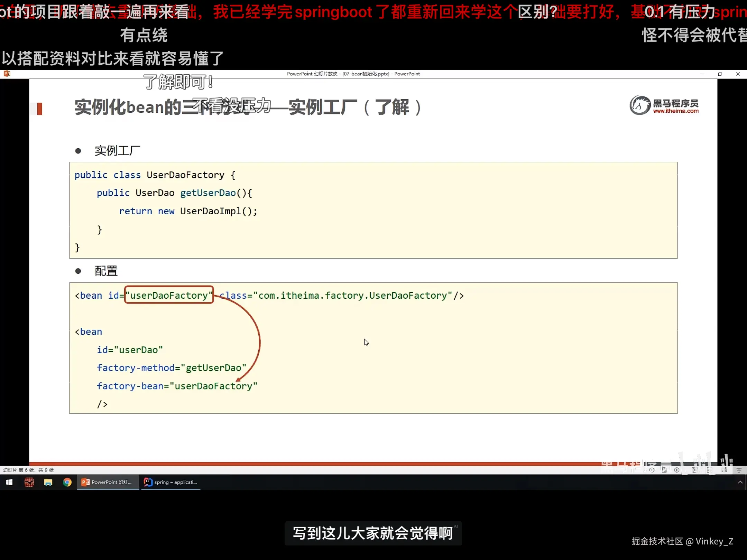Click the PowerPoint logo in title bar
Image resolution: width=747 pixels, height=560 pixels.
point(7,74)
